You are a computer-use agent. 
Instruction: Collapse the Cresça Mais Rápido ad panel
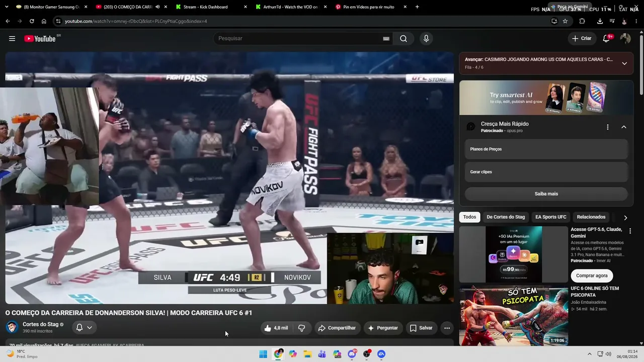(624, 127)
